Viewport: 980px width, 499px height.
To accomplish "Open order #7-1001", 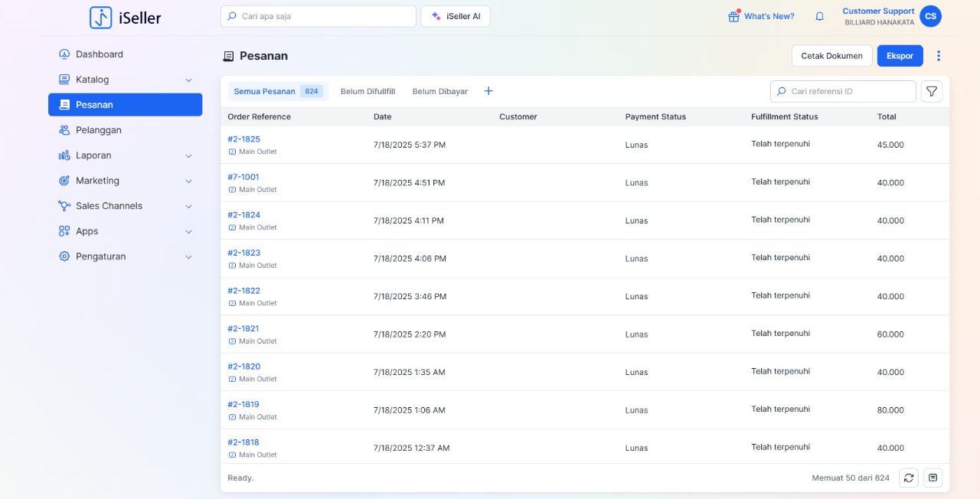I will tap(243, 177).
